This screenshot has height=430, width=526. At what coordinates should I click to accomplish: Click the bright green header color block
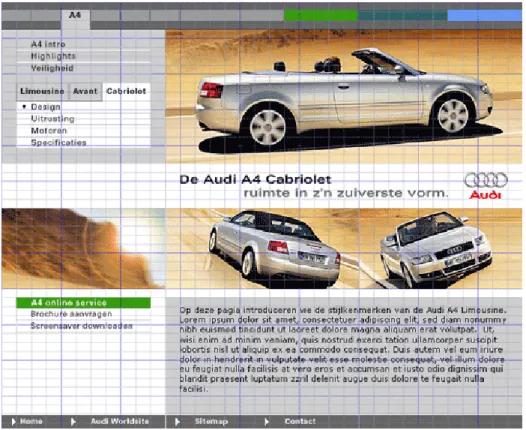(321, 15)
